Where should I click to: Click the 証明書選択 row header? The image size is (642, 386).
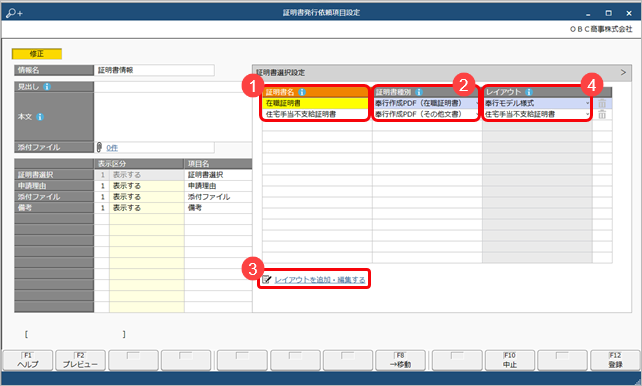[54, 175]
